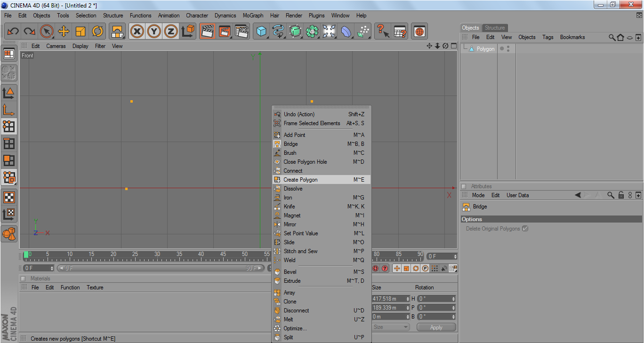
Task: Click the blue deformer object icon
Action: (x=346, y=32)
